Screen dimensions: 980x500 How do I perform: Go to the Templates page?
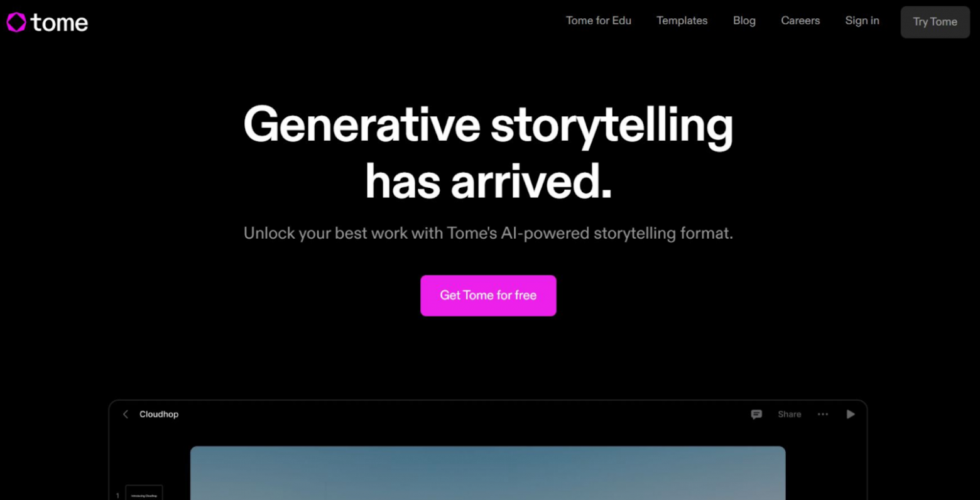(682, 21)
